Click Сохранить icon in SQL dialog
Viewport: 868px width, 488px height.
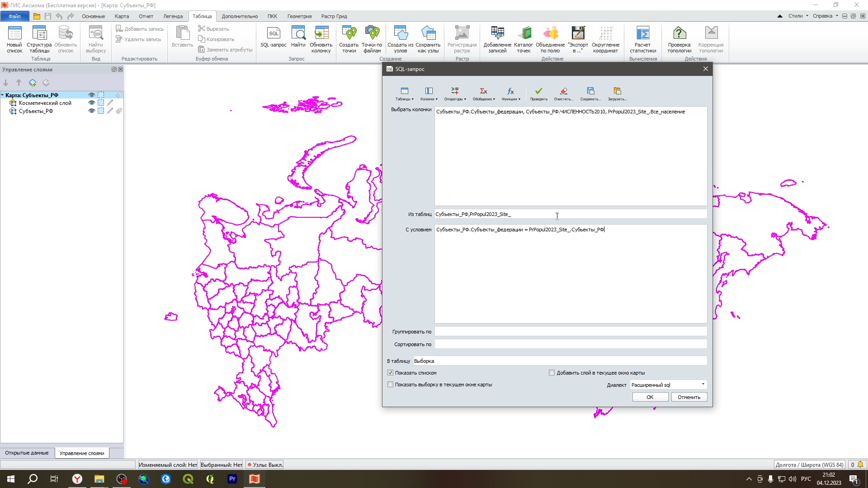coord(590,94)
